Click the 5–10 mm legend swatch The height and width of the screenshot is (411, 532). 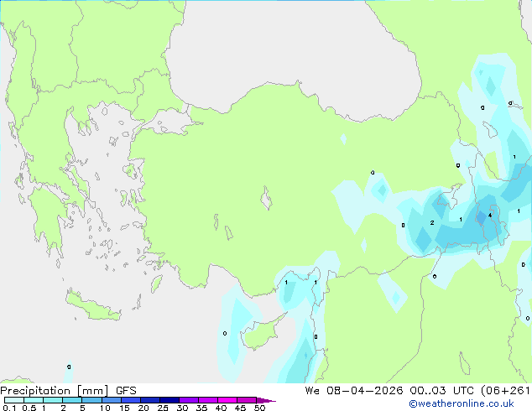(91, 400)
